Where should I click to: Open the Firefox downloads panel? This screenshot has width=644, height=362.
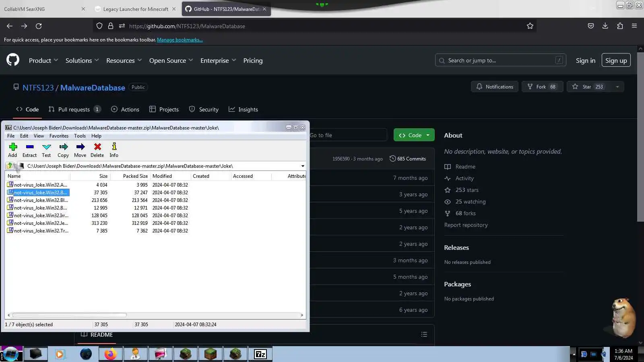tap(605, 26)
